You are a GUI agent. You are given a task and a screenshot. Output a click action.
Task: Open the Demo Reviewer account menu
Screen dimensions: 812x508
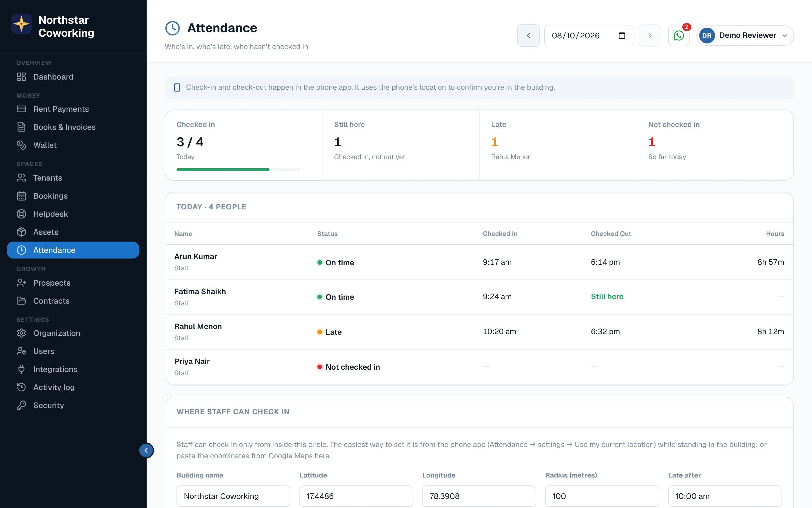coord(745,36)
